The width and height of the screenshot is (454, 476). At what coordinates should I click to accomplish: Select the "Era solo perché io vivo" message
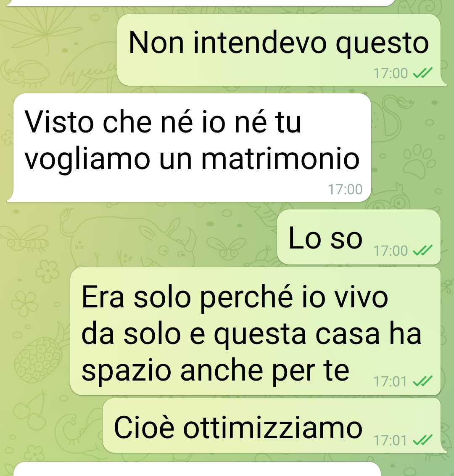tap(255, 331)
